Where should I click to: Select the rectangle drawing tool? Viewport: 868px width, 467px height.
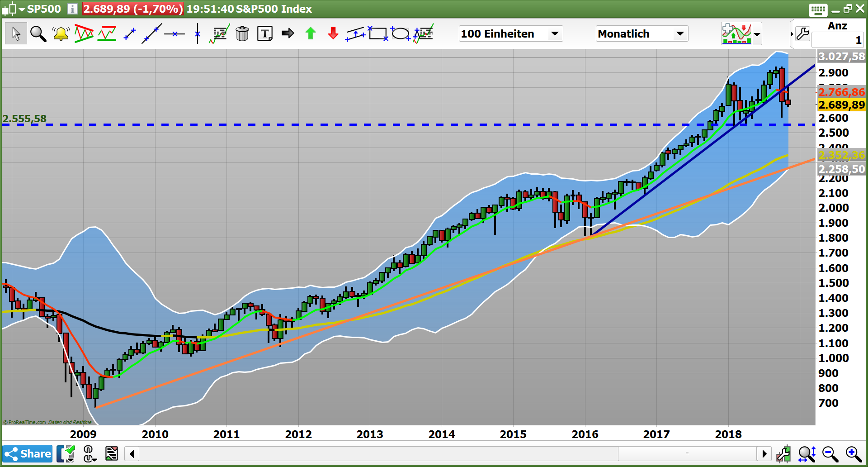(x=378, y=33)
